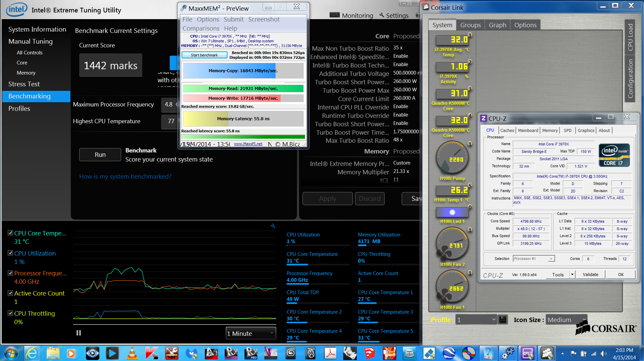The image size is (644, 361).
Task: Launch Internet Explorer from taskbar
Action: coord(32,353)
